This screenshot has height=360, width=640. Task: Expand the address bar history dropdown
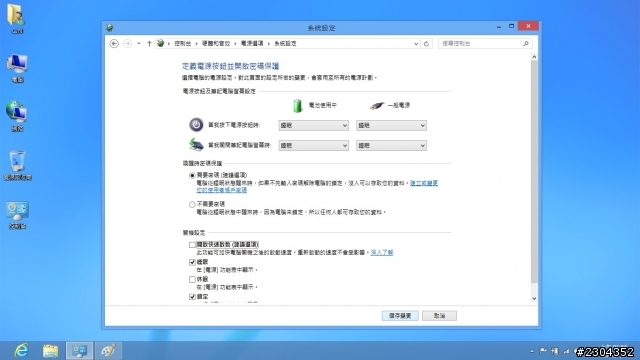416,44
